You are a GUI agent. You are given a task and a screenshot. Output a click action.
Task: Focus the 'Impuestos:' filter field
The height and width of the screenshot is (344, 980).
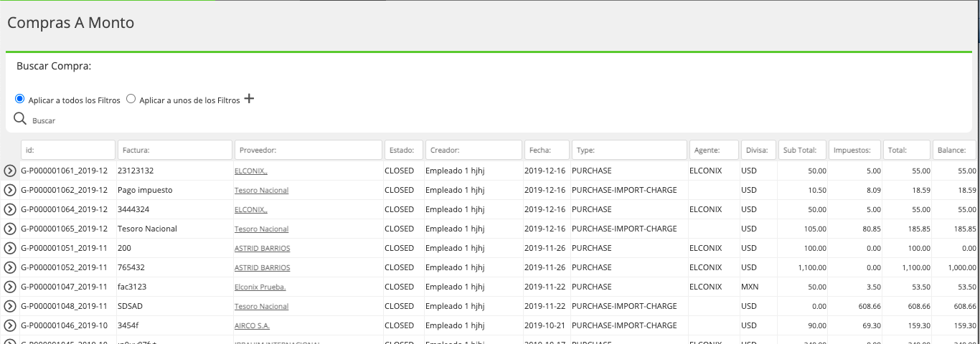[855, 150]
